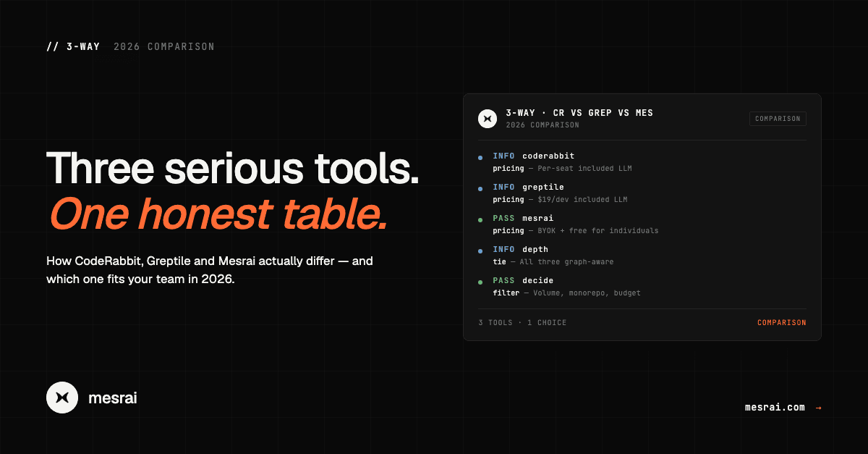Click '2026 COMPARISON' subtitle in card
Screen dimensions: 868x454
pyautogui.click(x=542, y=125)
